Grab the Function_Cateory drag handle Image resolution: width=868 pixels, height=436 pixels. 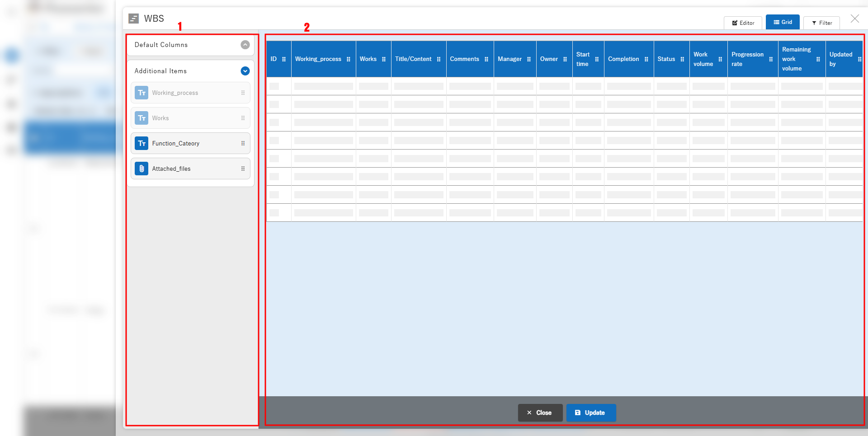pos(243,143)
